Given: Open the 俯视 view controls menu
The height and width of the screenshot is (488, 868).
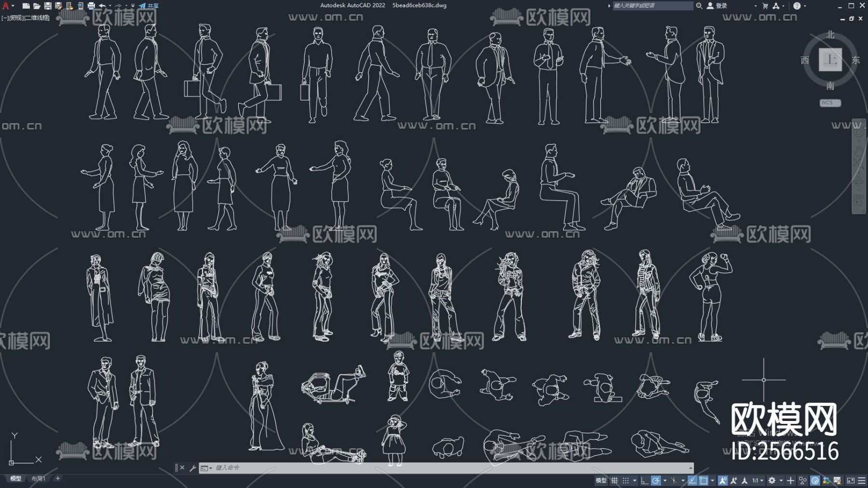Looking at the screenshot, I should 16,18.
